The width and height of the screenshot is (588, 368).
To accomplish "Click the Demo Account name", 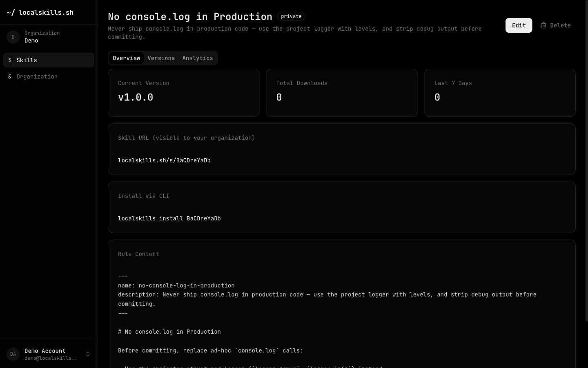I will [x=45, y=351].
